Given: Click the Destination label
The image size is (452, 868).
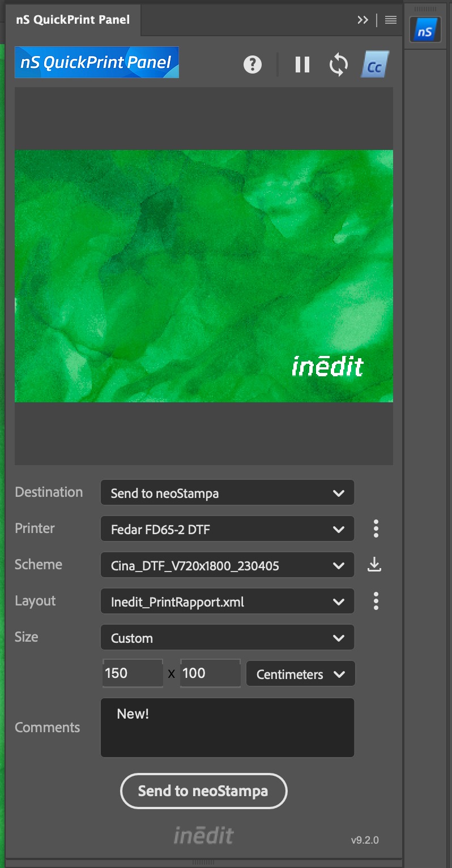Looking at the screenshot, I should (x=49, y=492).
